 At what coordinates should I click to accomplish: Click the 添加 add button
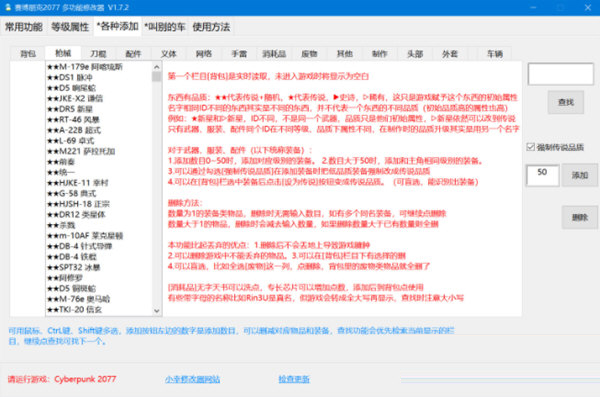tap(580, 175)
